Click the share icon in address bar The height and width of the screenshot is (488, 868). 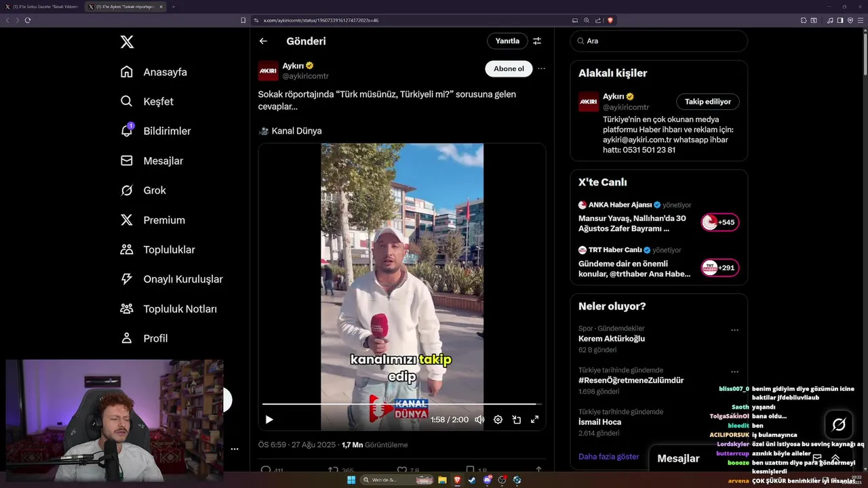[597, 20]
